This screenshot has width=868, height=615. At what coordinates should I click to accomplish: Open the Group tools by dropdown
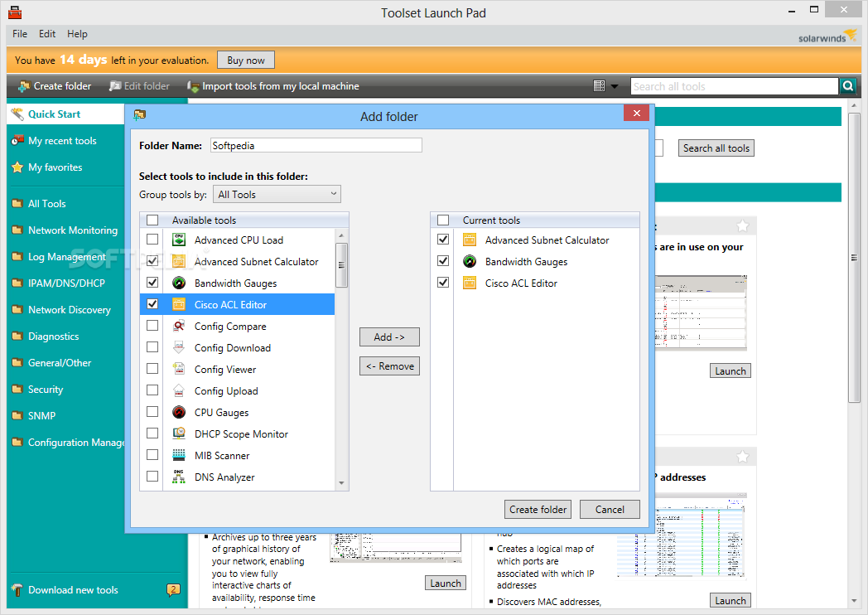(277, 195)
